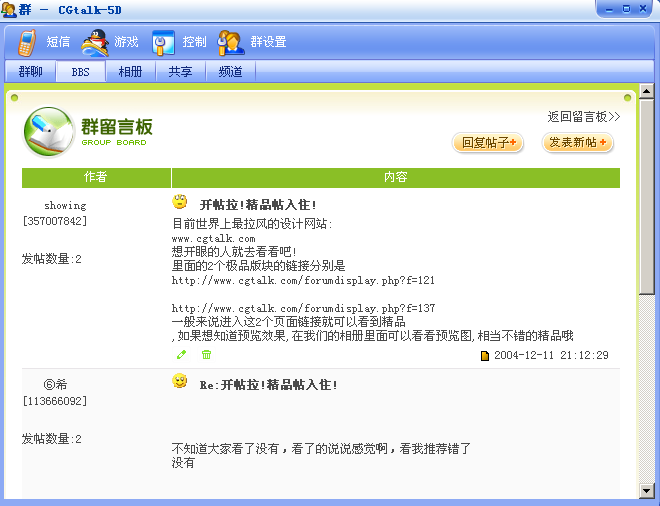This screenshot has height=506, width=660.
Task: Open the www.cgtalk.com link
Action: coord(213,239)
